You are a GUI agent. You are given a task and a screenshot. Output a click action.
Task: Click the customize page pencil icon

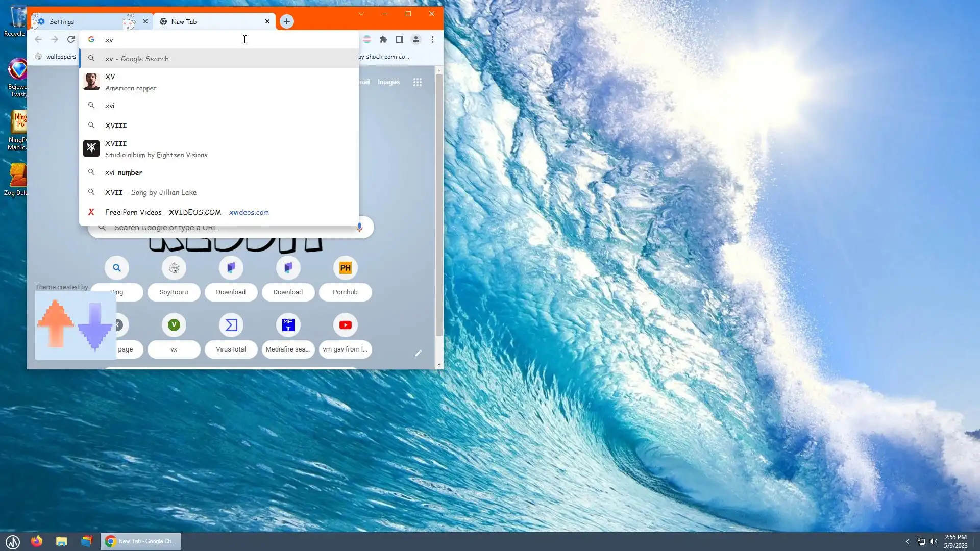[418, 353]
